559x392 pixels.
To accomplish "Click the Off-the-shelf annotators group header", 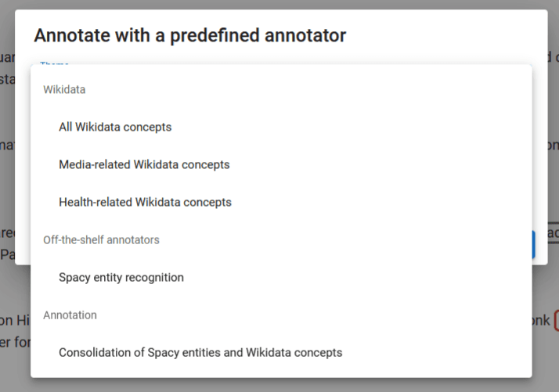I will click(101, 239).
